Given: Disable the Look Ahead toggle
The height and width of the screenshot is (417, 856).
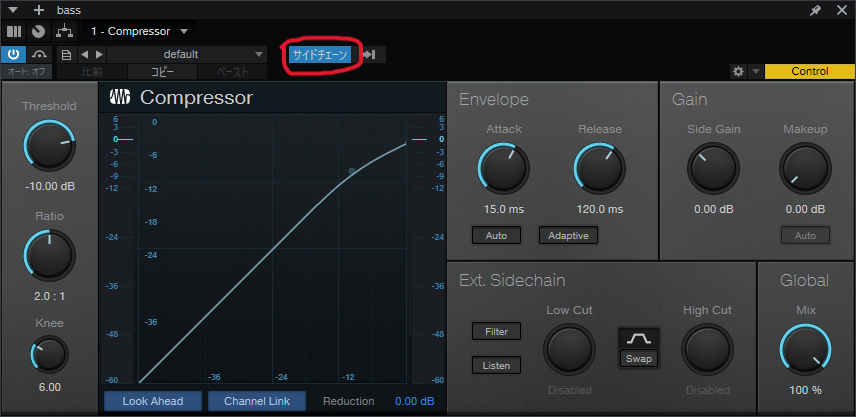Looking at the screenshot, I should tap(153, 401).
